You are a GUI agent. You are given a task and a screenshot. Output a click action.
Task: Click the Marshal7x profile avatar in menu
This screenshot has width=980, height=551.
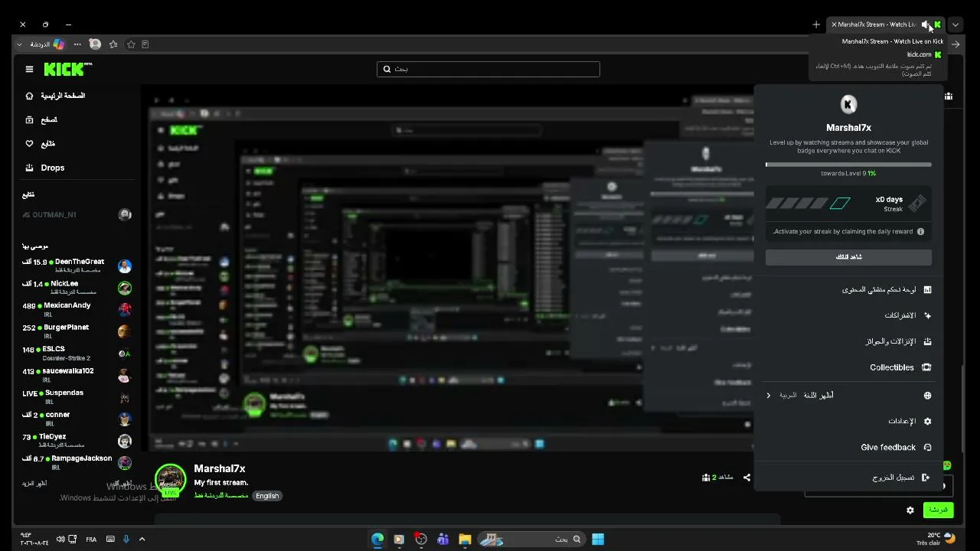tap(848, 104)
